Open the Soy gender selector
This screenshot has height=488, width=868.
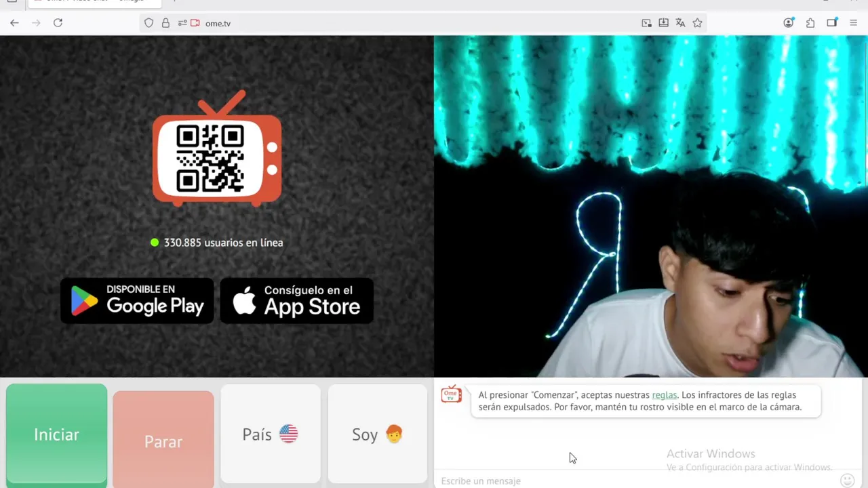point(378,434)
